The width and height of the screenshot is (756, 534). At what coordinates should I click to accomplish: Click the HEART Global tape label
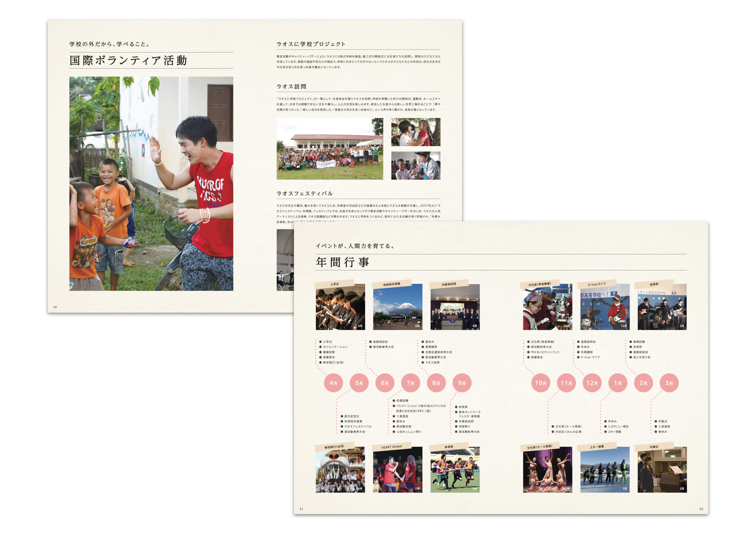392,447
